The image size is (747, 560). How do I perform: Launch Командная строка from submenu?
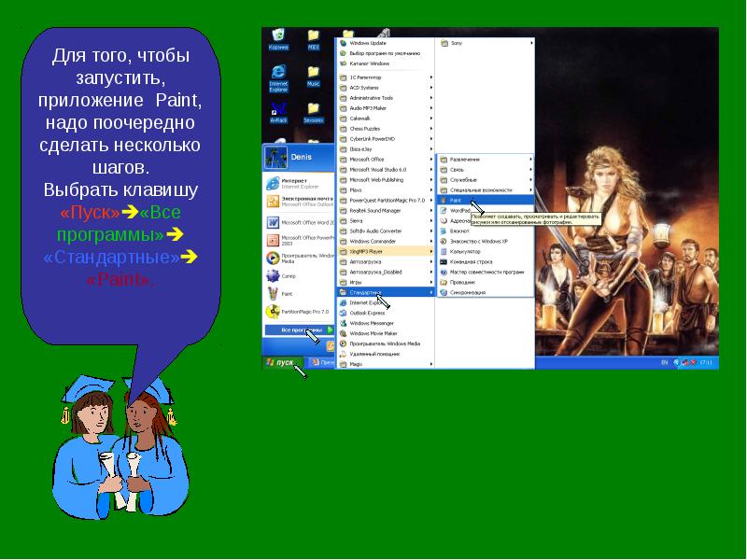coord(471,261)
